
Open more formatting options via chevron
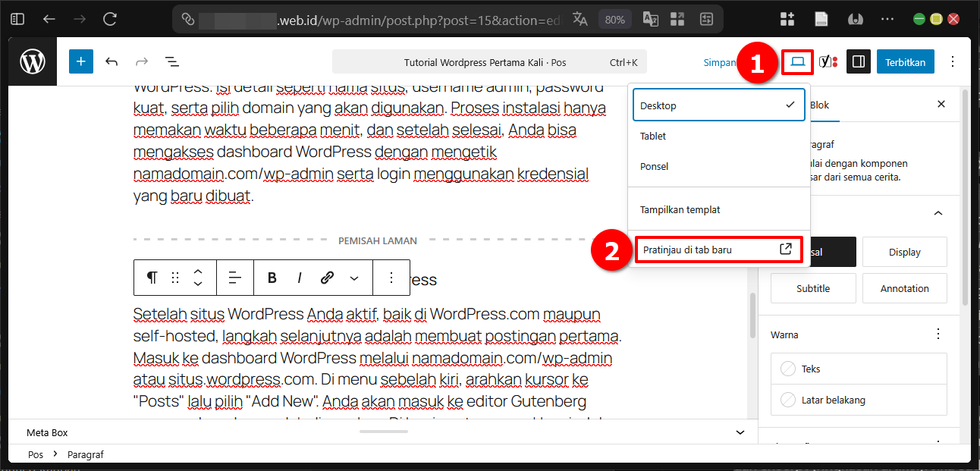click(x=353, y=278)
